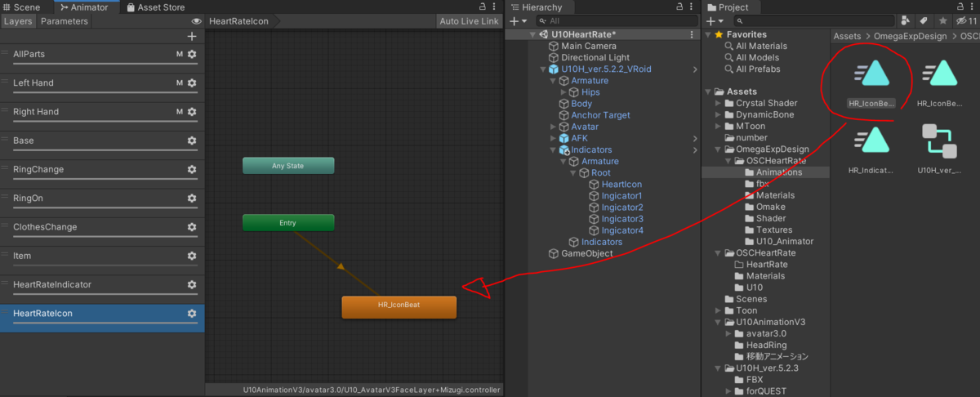Open settings gear for Base layer
980x397 pixels.
point(192,141)
